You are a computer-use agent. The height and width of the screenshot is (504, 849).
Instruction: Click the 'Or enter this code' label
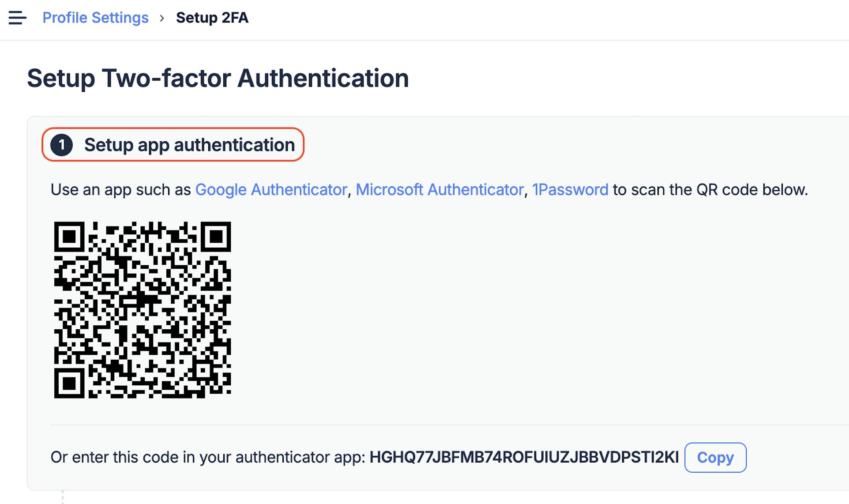208,457
